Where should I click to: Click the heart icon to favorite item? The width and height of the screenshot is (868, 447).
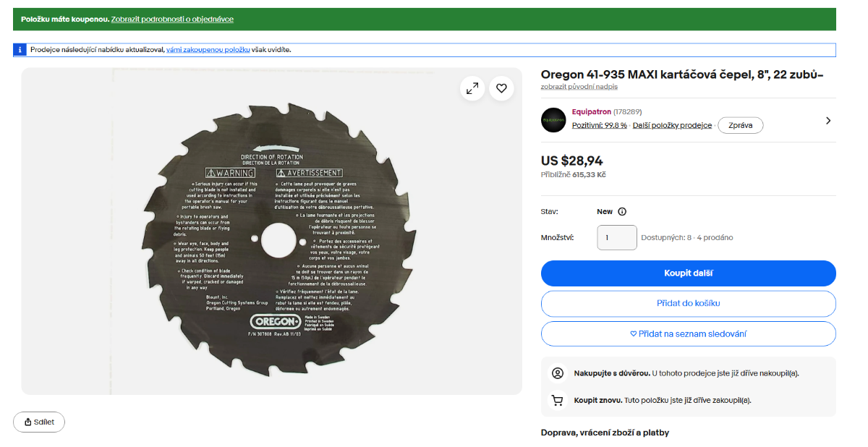tap(501, 88)
